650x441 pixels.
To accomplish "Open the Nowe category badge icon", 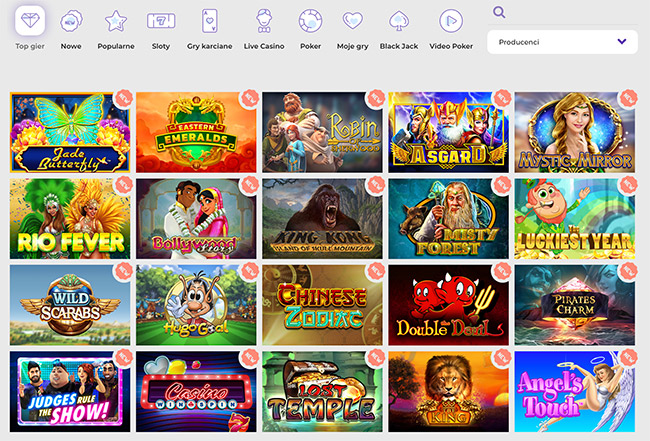I will [71, 21].
